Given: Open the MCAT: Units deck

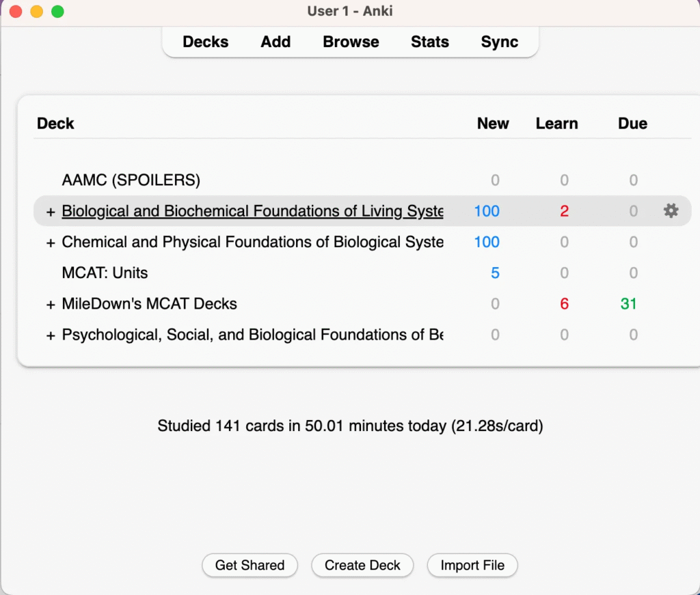Looking at the screenshot, I should [105, 273].
